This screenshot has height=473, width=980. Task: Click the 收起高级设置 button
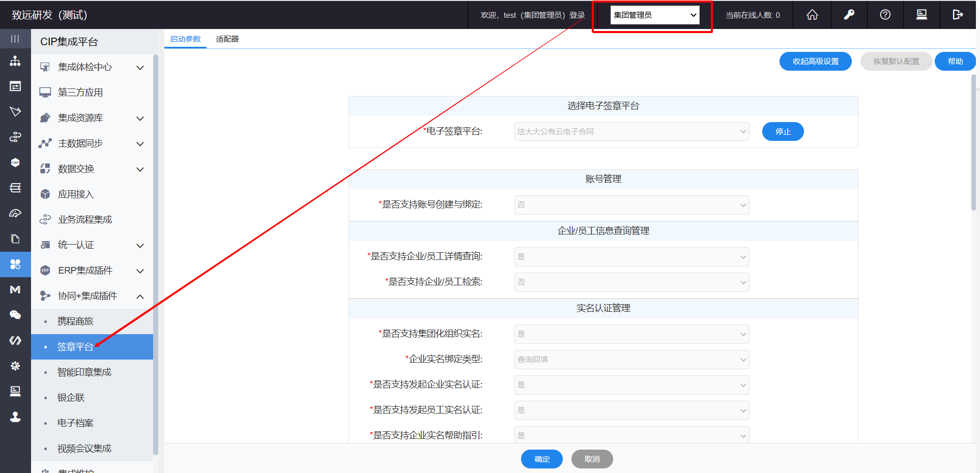[816, 62]
